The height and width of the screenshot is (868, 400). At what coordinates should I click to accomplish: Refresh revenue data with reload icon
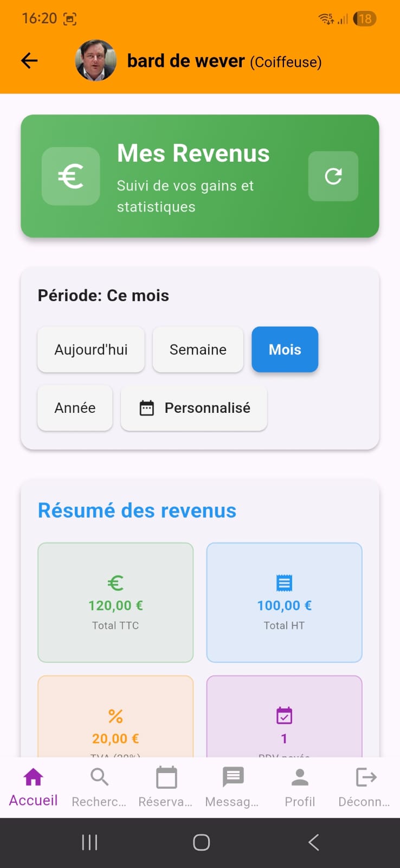[x=333, y=176]
